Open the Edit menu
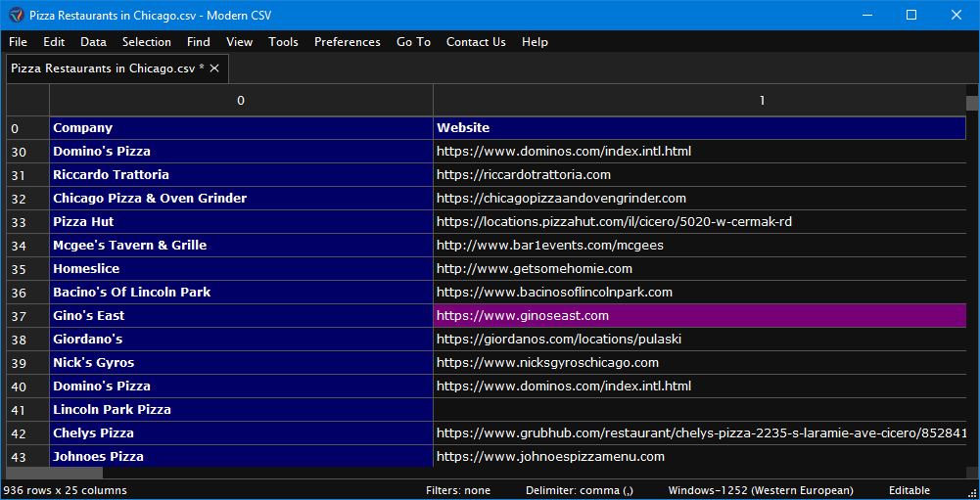Image resolution: width=980 pixels, height=500 pixels. coord(55,42)
